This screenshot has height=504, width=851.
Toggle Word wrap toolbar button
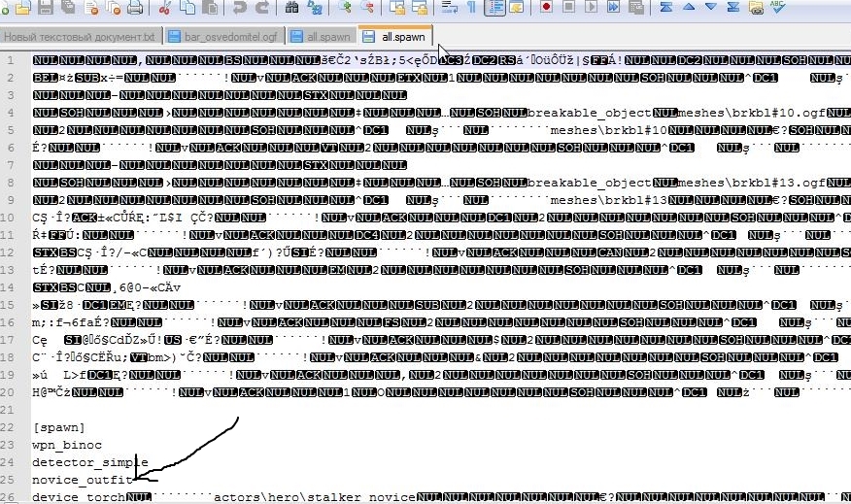point(450,8)
